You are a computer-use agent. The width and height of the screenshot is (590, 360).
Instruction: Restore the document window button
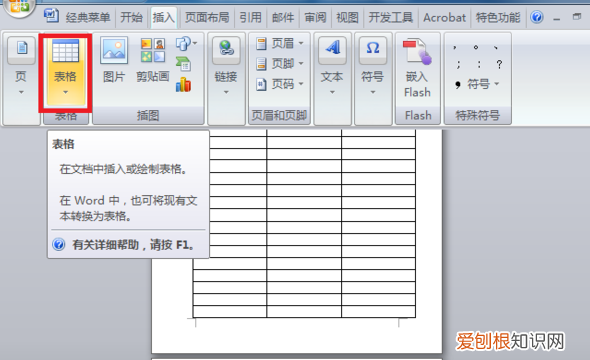click(576, 17)
